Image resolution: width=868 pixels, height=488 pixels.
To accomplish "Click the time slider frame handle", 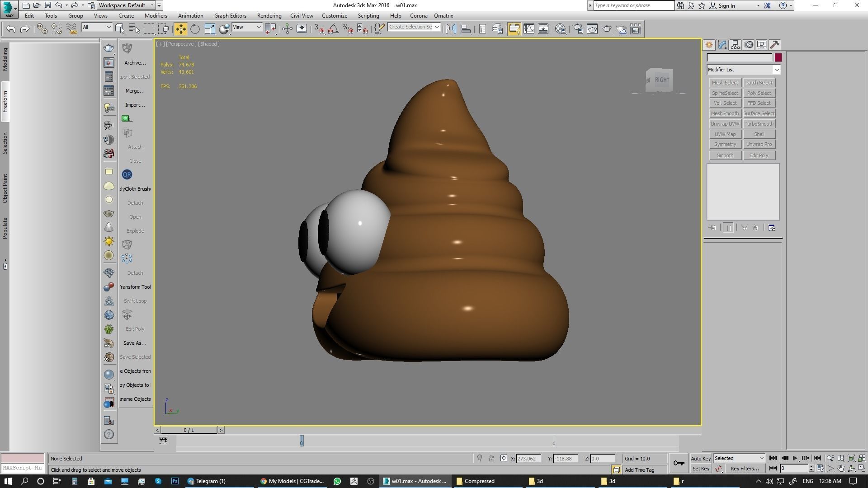I will tap(189, 430).
